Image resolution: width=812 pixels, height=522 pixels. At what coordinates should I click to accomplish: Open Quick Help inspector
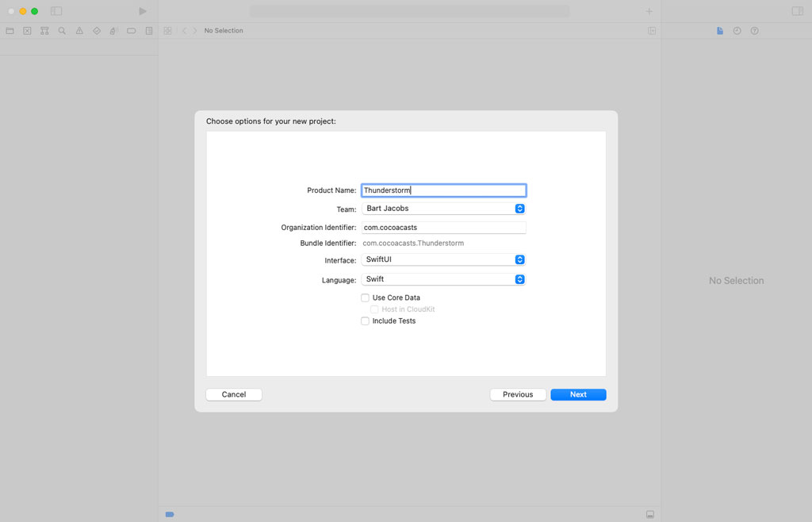(x=754, y=30)
